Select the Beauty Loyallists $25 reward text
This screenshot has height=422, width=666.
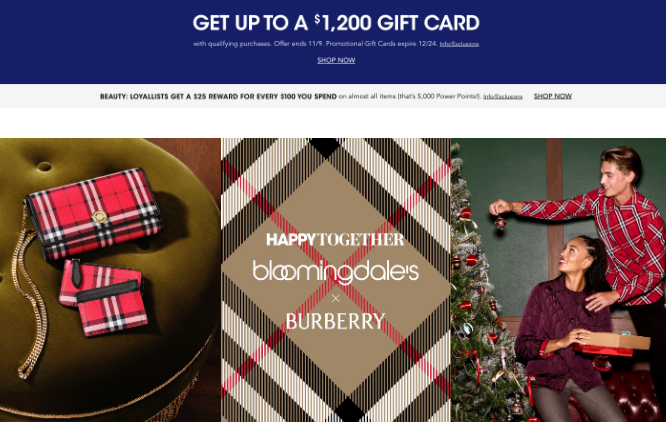click(x=218, y=96)
